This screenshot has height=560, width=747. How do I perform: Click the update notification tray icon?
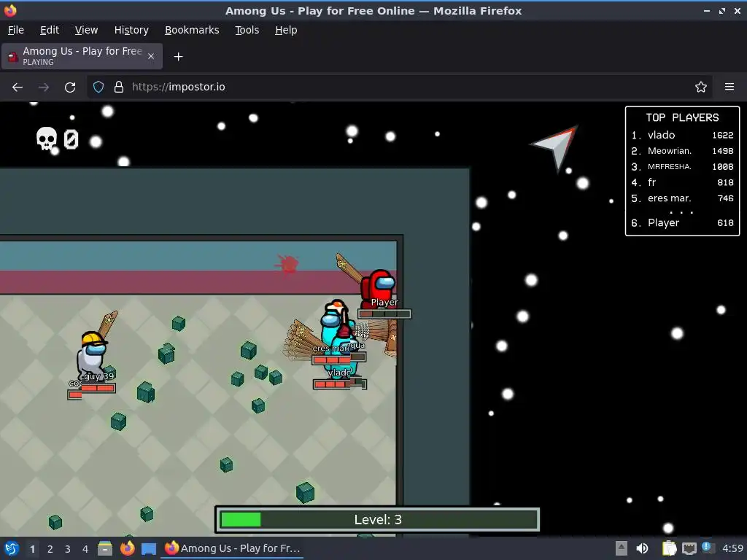[708, 548]
